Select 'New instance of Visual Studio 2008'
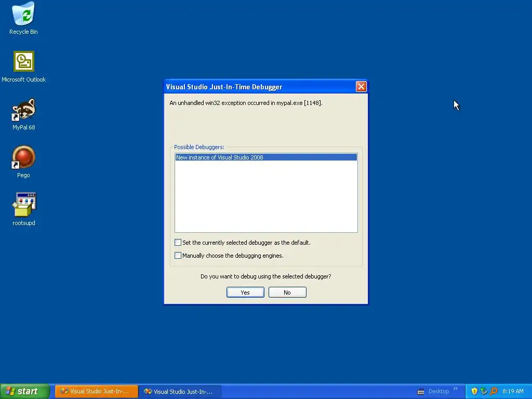Viewport: 532px width, 399px height. click(266, 157)
